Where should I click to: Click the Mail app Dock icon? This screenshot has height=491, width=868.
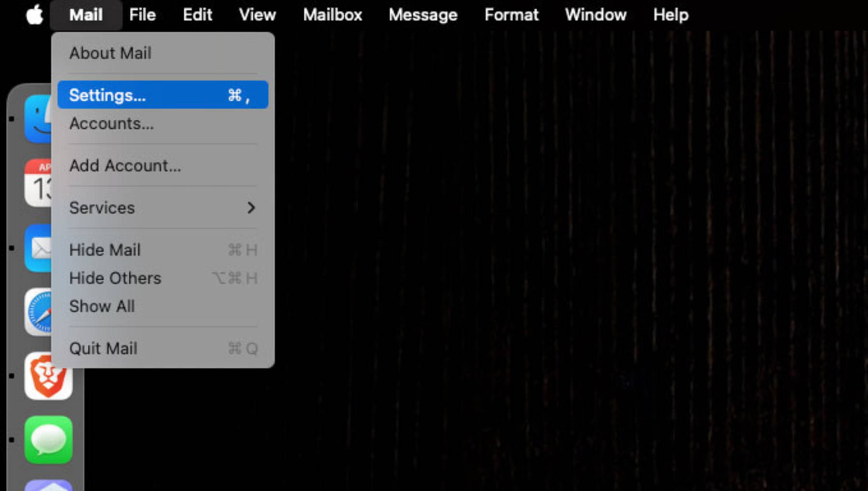[38, 247]
